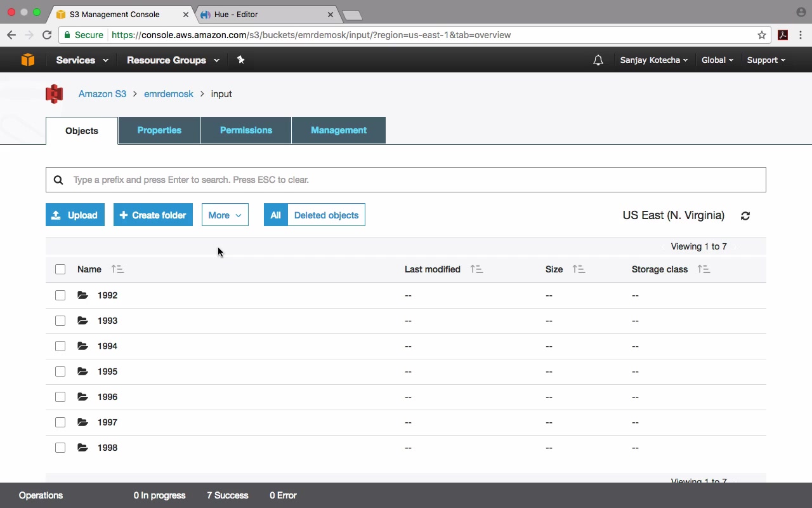Click the Create folder button
Viewport: 812px width, 508px height.
pos(153,215)
